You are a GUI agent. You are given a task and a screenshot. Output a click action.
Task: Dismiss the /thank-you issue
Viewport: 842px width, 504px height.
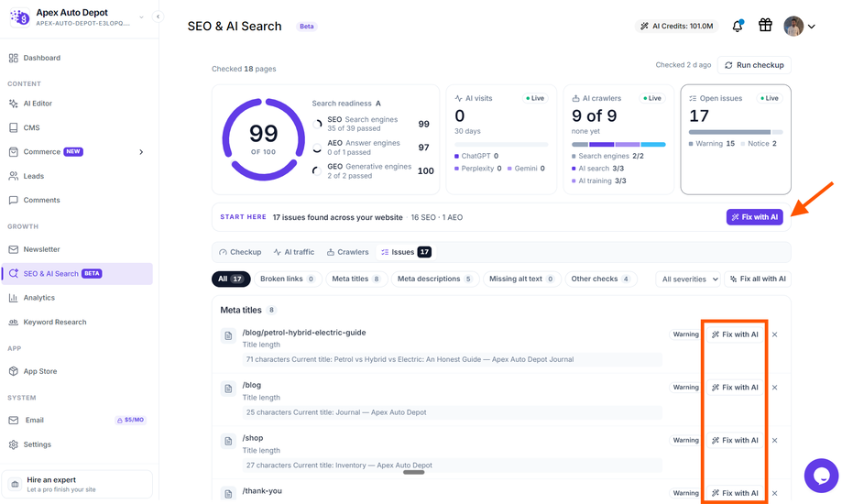[775, 493]
